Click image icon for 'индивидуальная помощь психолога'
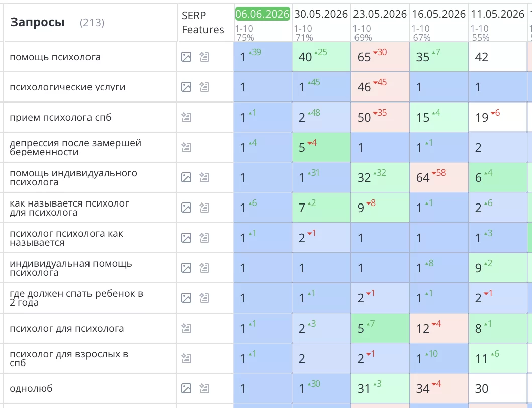The width and height of the screenshot is (532, 408). (186, 268)
